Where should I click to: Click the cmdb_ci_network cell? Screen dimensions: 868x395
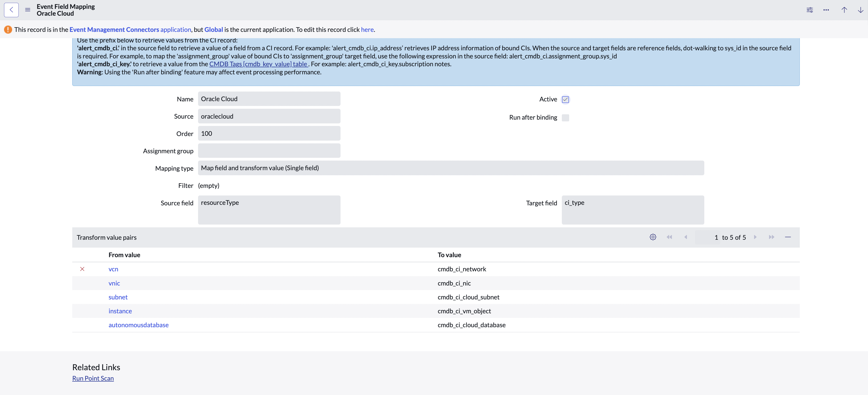point(462,269)
